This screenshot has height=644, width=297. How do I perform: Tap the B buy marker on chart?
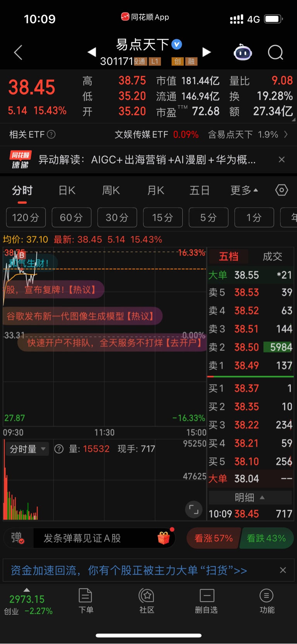pos(22,255)
